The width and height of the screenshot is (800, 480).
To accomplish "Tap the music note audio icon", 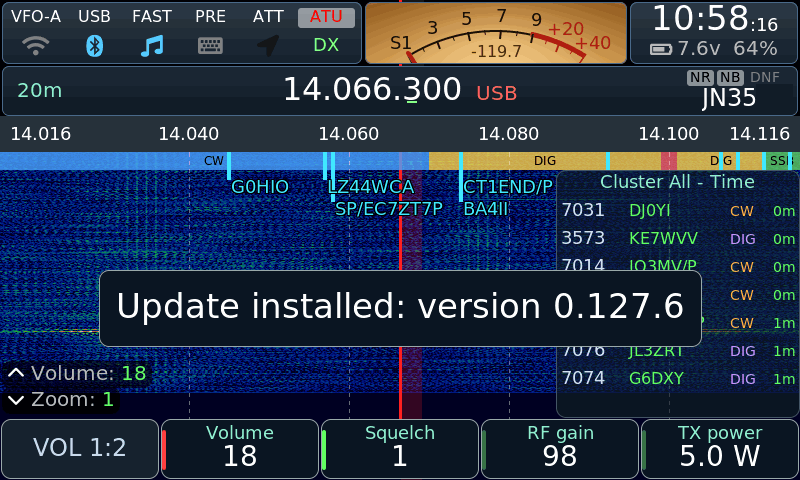I will (152, 46).
